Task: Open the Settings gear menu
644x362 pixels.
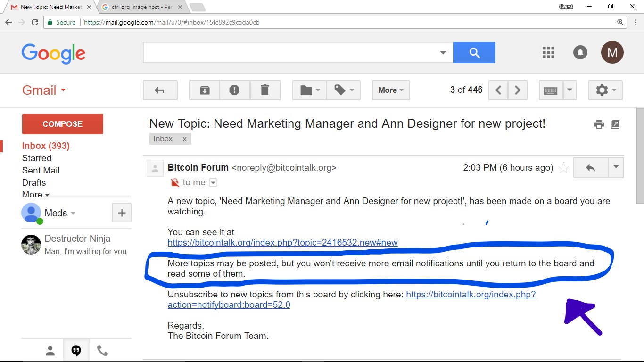Action: pyautogui.click(x=606, y=90)
